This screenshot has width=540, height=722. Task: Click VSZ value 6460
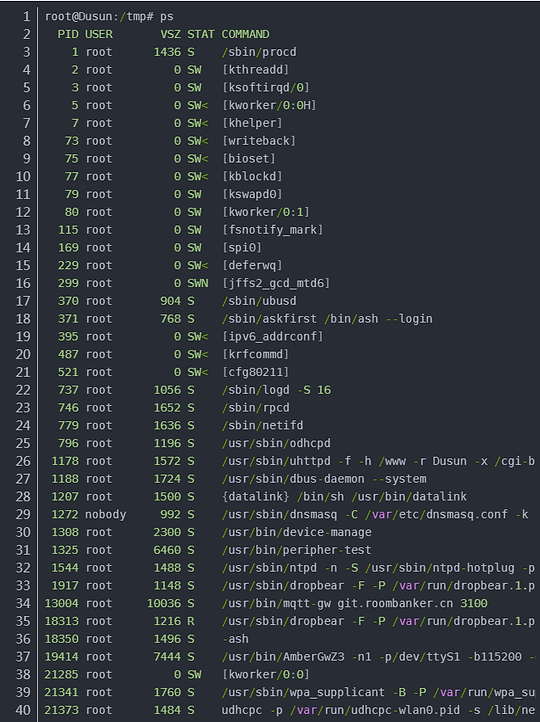[x=167, y=550]
